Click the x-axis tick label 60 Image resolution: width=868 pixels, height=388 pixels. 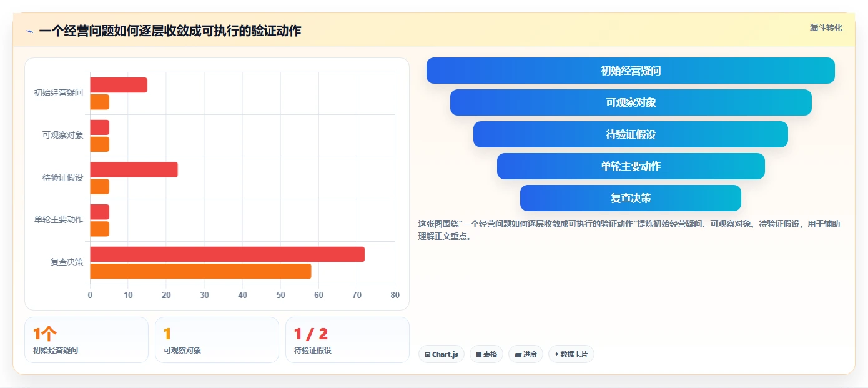click(x=318, y=295)
